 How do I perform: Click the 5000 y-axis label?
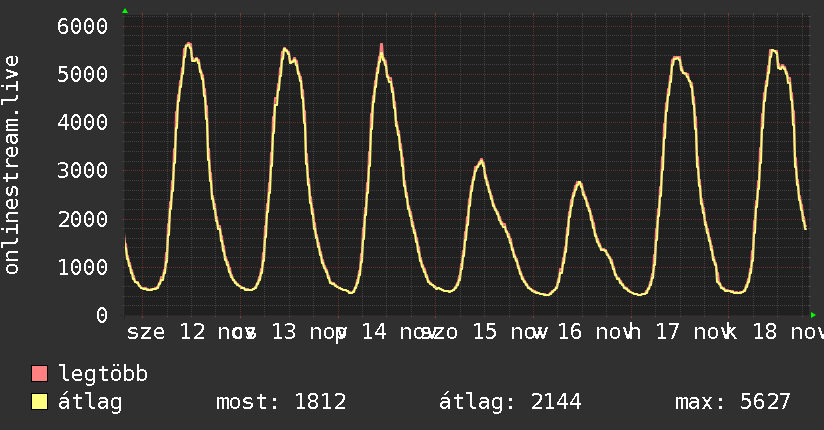83,74
